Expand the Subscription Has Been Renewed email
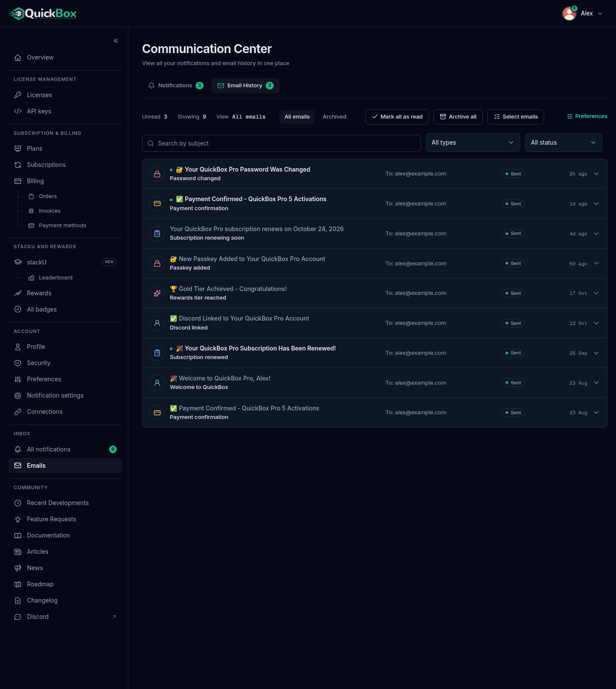 [596, 353]
